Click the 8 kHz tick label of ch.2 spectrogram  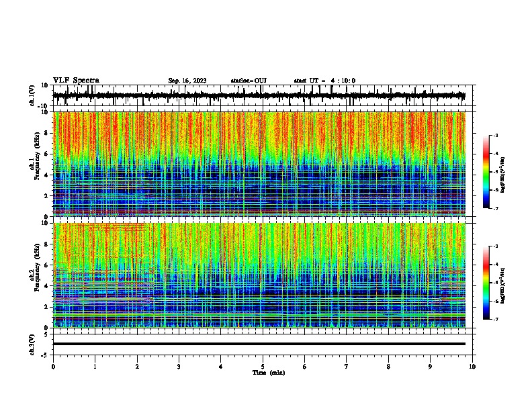(x=46, y=244)
